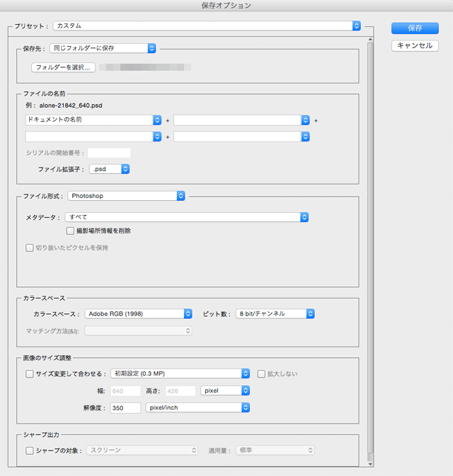Enable サイズ変更して合わせる checkbox
Viewport: 453px width, 476px height.
pyautogui.click(x=29, y=373)
